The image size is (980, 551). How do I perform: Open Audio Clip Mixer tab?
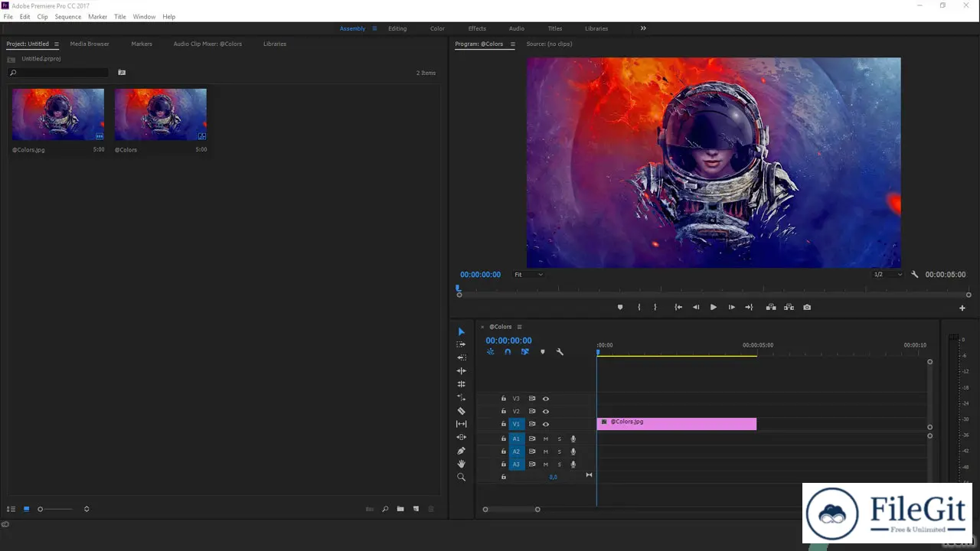207,44
